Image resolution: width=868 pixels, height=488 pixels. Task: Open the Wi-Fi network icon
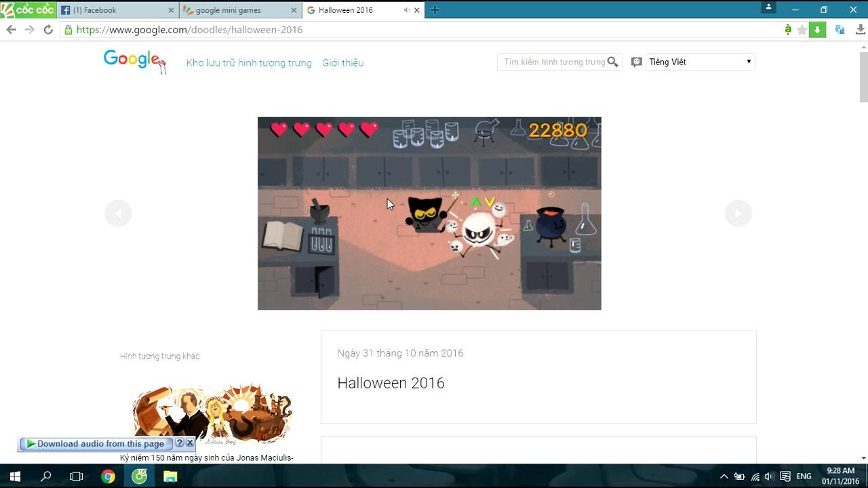pyautogui.click(x=755, y=476)
